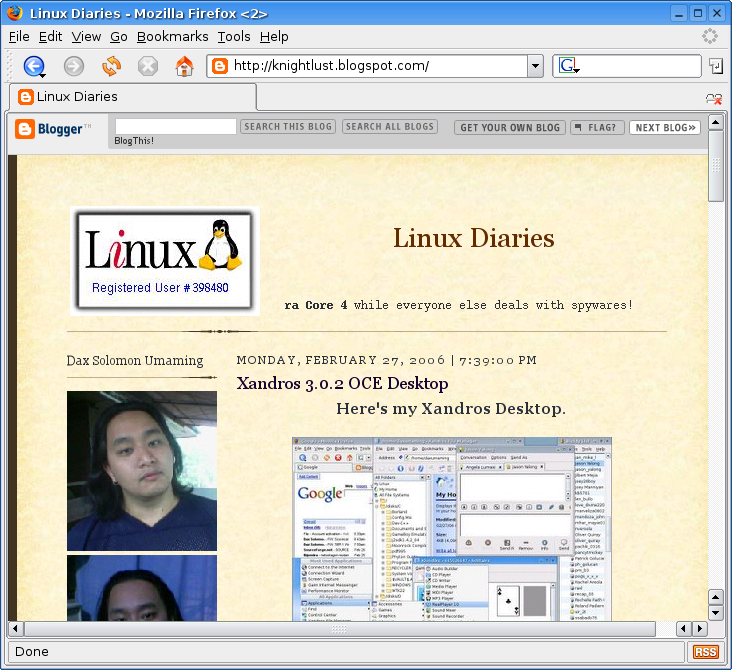Click the flag icon on the Flag? button

tap(578, 127)
